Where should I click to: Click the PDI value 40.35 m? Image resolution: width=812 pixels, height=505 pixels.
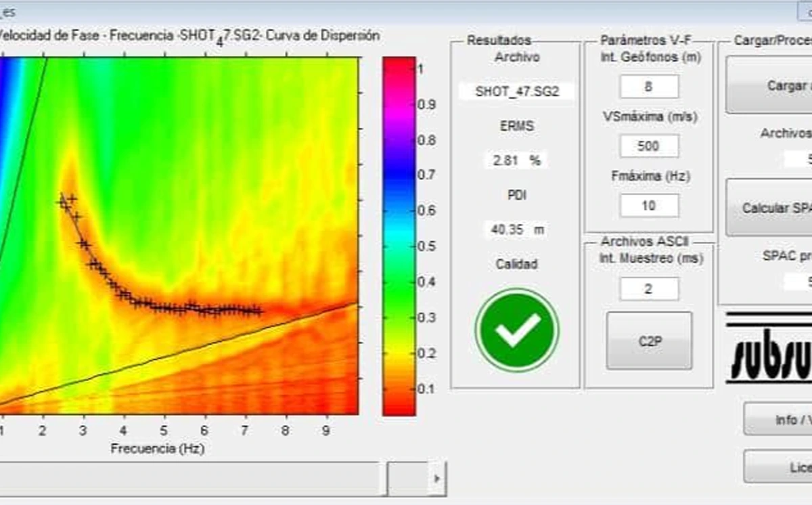(516, 229)
